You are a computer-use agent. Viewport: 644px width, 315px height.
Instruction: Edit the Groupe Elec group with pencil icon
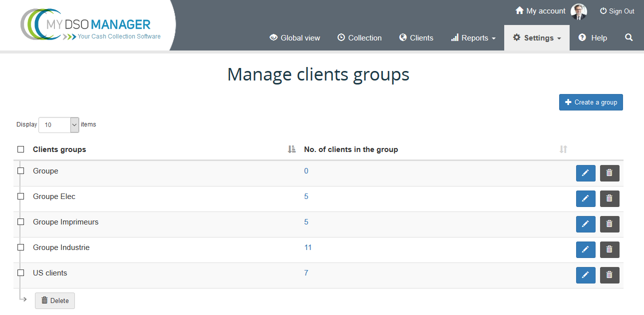pos(586,198)
